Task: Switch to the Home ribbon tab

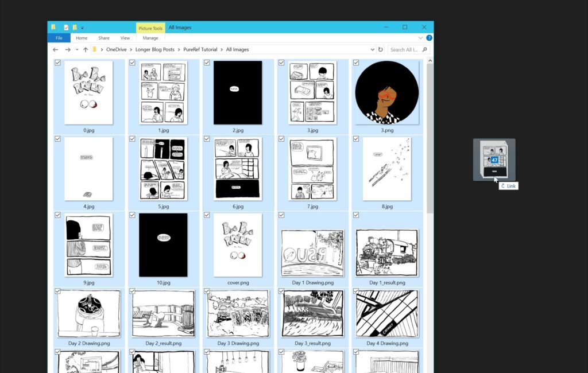Action: coord(82,38)
